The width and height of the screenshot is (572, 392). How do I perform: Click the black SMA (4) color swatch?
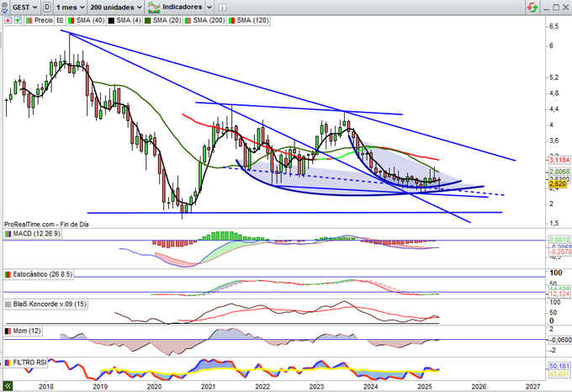click(111, 20)
